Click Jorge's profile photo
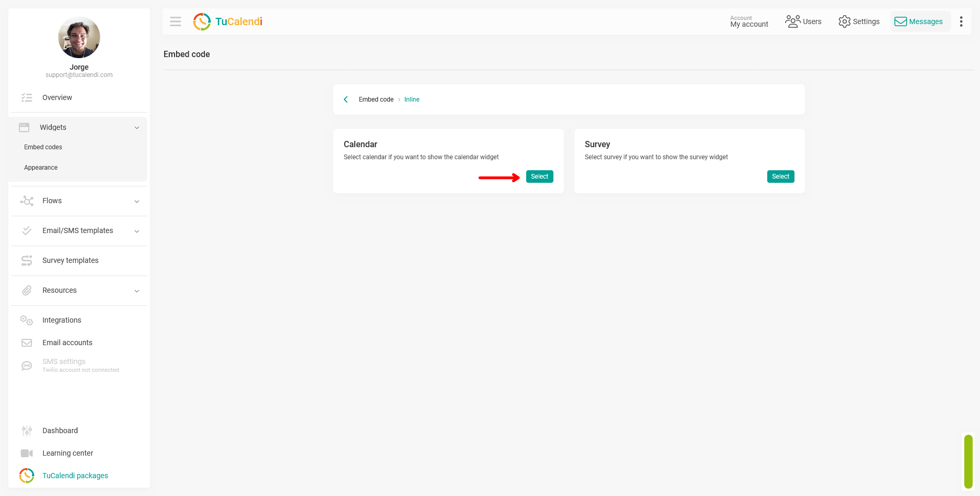Viewport: 980px width, 496px height. tap(79, 37)
